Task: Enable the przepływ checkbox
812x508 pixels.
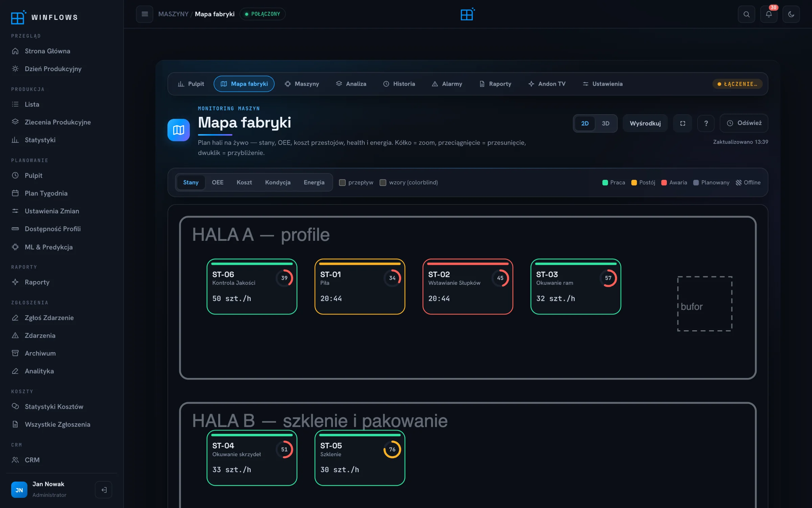Action: pyautogui.click(x=342, y=183)
